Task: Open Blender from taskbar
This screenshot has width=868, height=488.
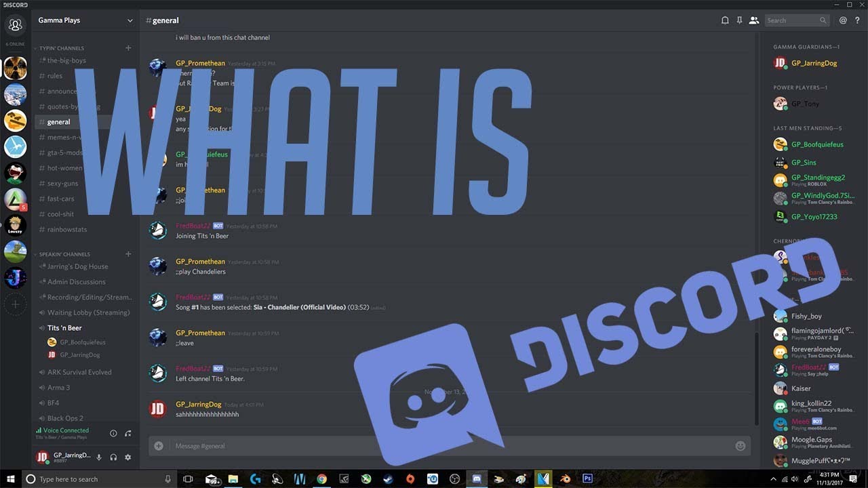Action: (x=565, y=479)
